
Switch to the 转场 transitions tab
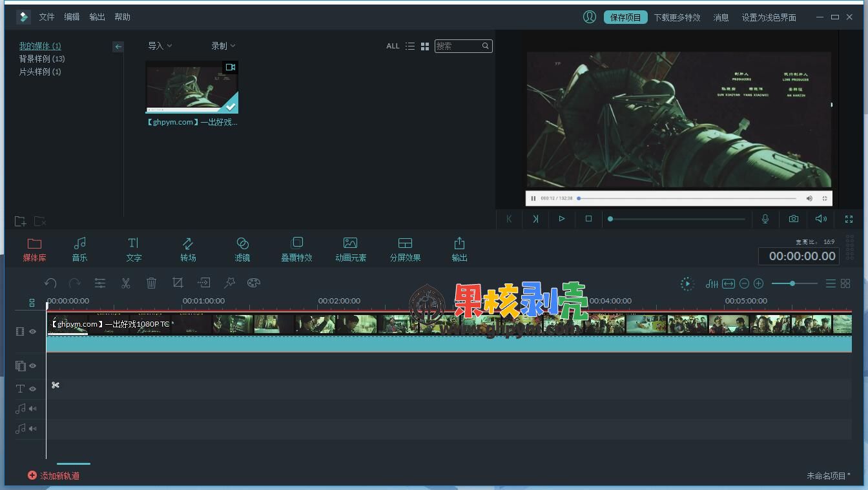(x=188, y=249)
